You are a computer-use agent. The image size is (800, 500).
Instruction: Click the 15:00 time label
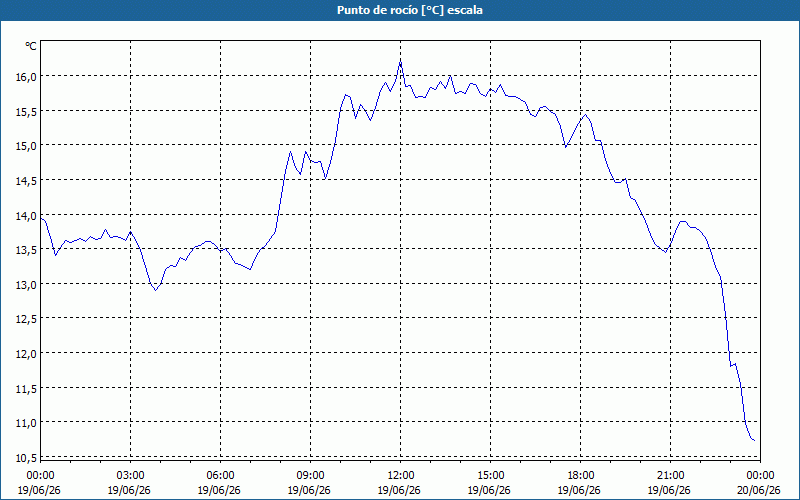click(x=490, y=476)
